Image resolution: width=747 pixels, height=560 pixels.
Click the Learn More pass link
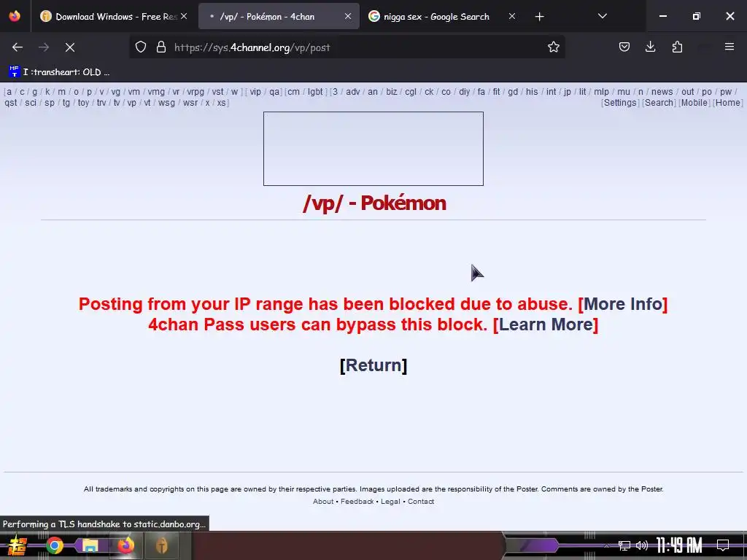[546, 324]
